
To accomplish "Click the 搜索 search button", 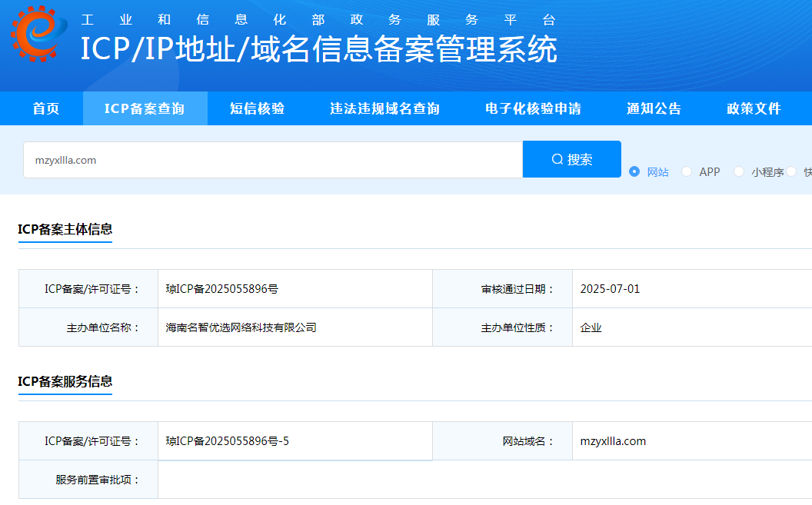I will pos(572,159).
